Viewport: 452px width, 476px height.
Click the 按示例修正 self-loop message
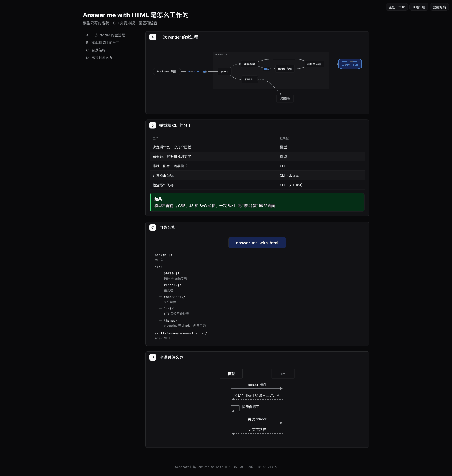click(x=250, y=407)
